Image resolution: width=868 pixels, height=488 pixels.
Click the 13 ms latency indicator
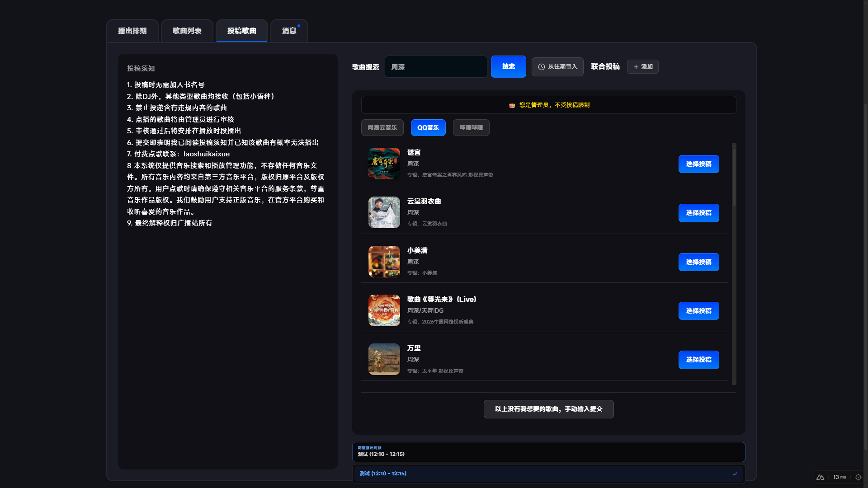coord(839,477)
